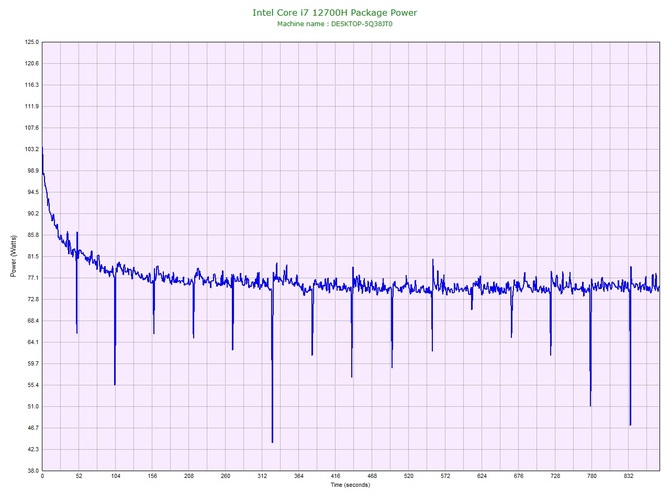Click the y-axis tick label 94.5
670x502 pixels.
(x=34, y=192)
